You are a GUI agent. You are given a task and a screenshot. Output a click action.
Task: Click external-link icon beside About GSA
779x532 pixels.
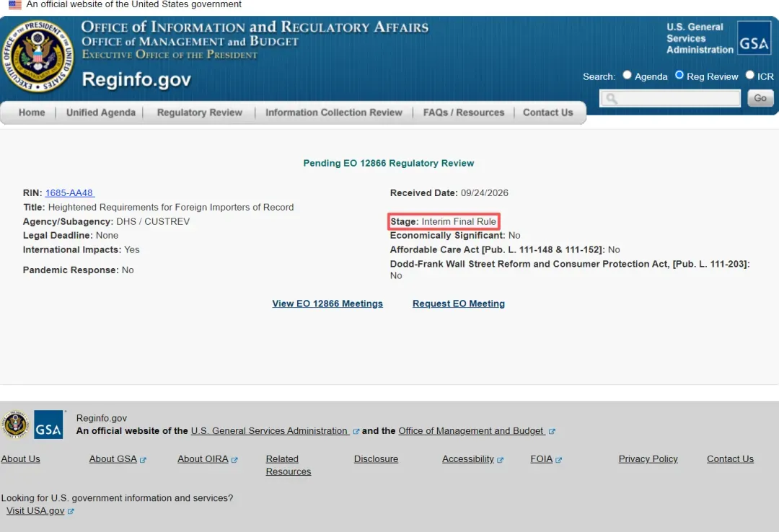pos(143,460)
